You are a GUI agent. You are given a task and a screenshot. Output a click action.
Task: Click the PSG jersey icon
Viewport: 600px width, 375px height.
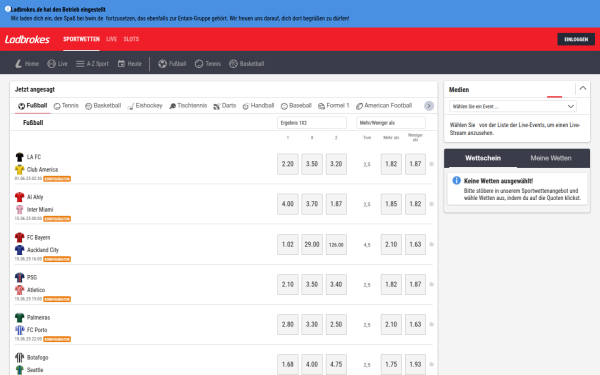[20, 277]
